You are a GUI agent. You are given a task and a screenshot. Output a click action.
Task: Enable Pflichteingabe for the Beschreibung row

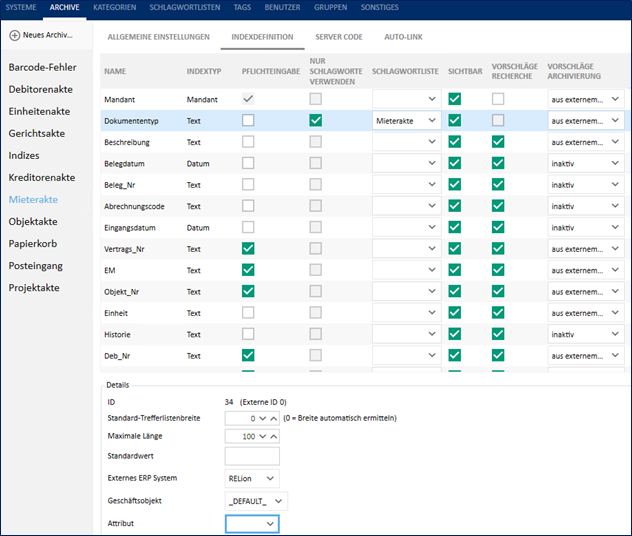tap(248, 142)
